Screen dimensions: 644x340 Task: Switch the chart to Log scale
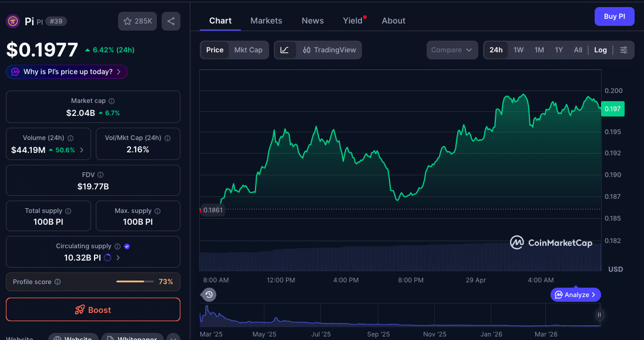(600, 50)
